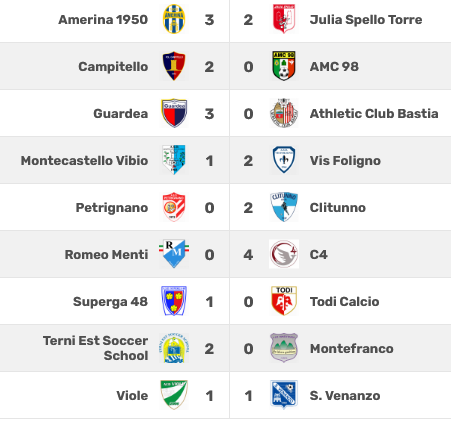Select the Montecastello Vibio team name
The image size is (451, 424).
tap(84, 161)
